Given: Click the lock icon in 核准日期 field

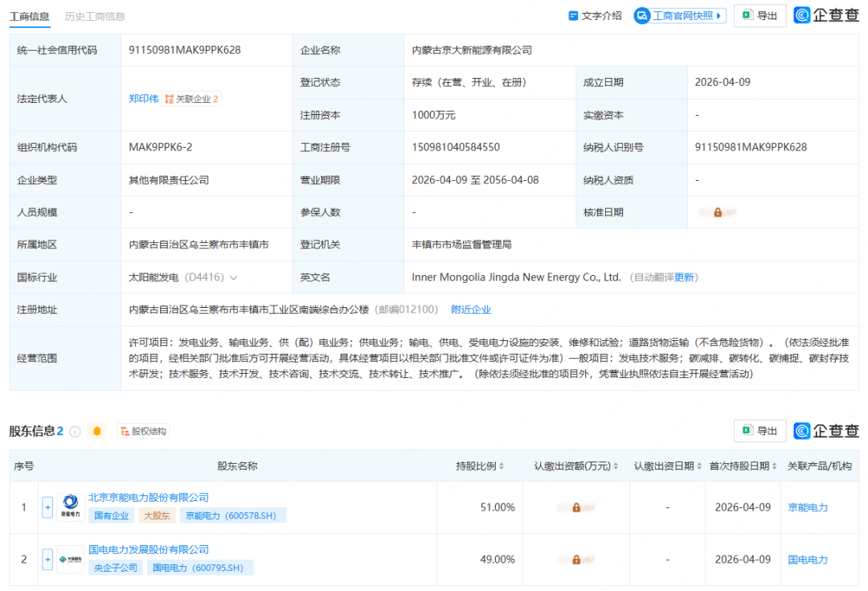Looking at the screenshot, I should [718, 211].
